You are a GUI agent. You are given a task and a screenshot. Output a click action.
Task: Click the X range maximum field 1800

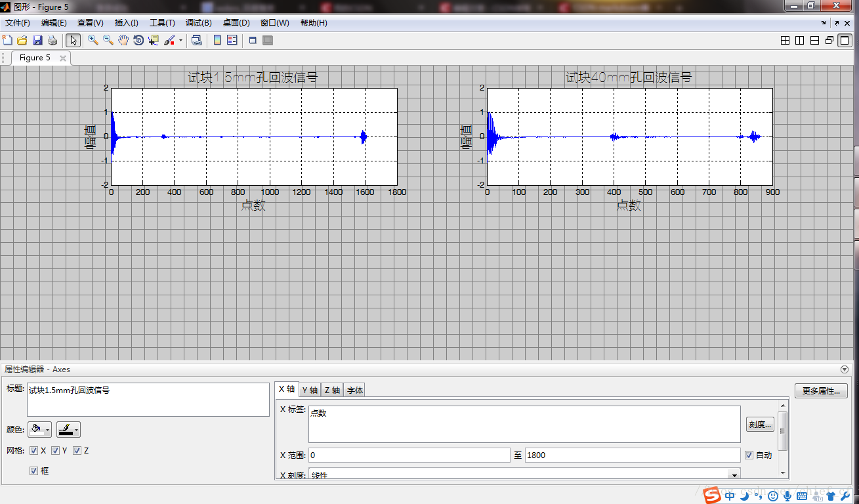[x=633, y=455]
